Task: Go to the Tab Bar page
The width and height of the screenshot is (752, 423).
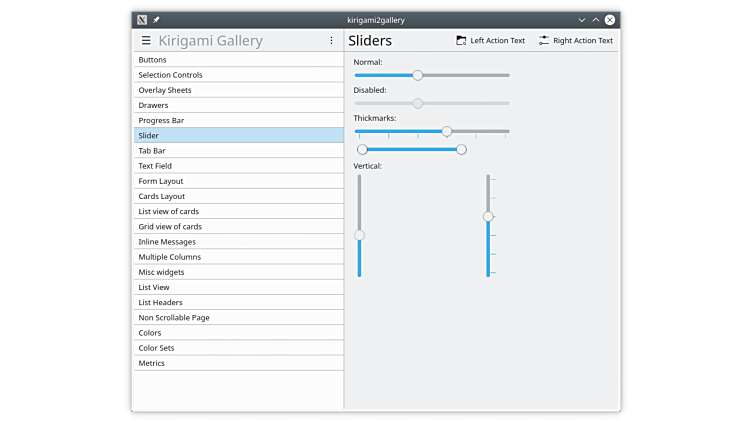Action: point(152,151)
